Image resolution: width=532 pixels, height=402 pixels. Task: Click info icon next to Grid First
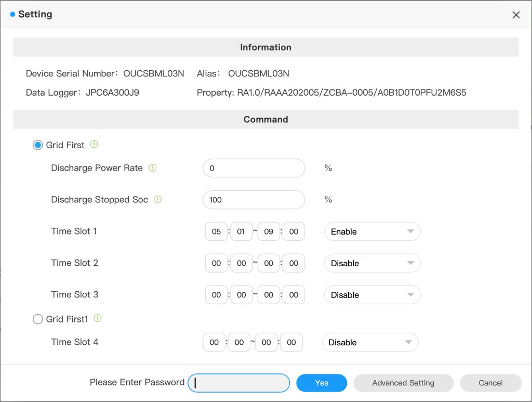click(x=94, y=145)
